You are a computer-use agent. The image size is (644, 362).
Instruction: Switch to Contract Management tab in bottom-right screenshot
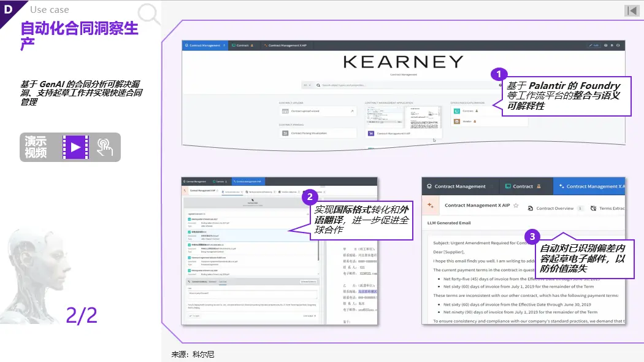tap(459, 187)
